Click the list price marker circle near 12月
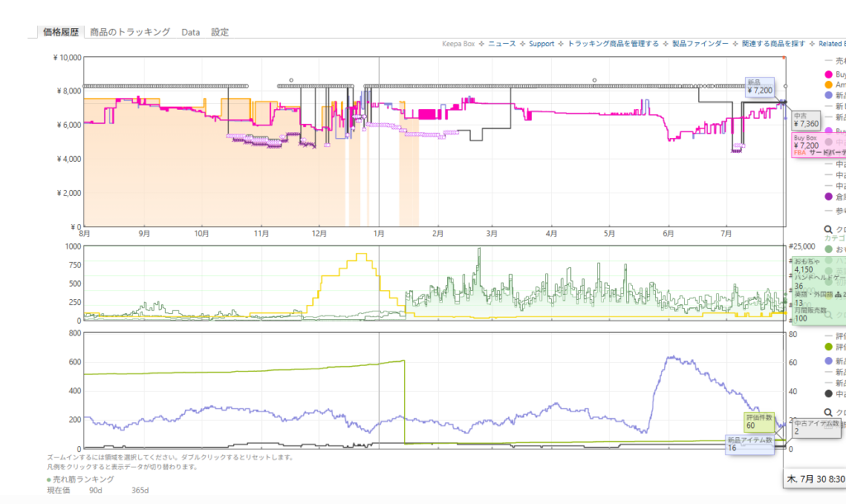Image resolution: width=846 pixels, height=504 pixels. point(292,80)
